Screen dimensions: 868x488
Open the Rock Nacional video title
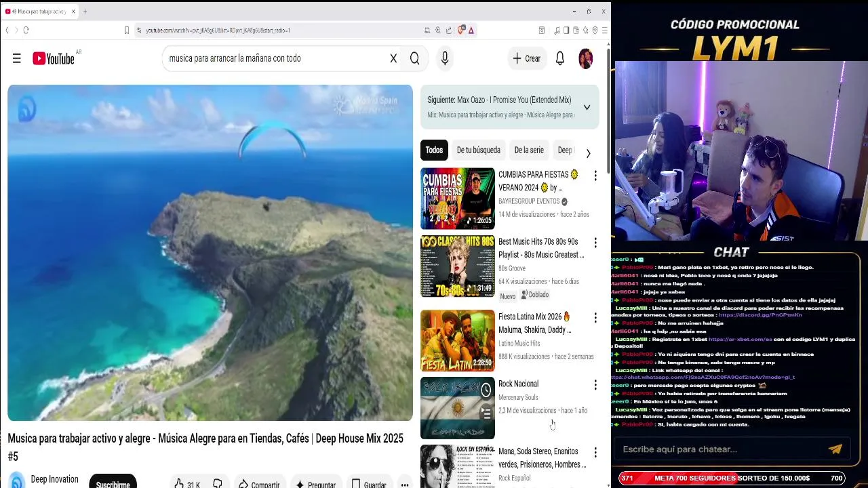pos(518,384)
